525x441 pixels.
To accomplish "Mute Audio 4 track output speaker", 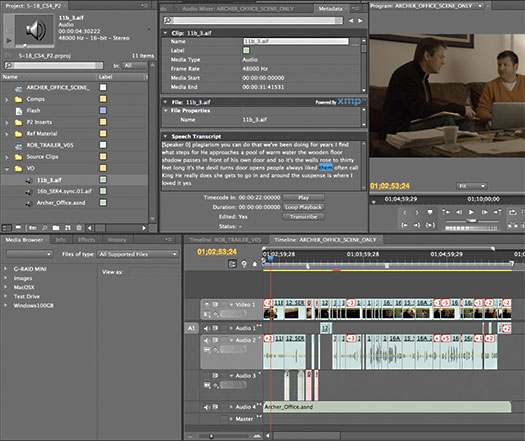I will pos(207,407).
